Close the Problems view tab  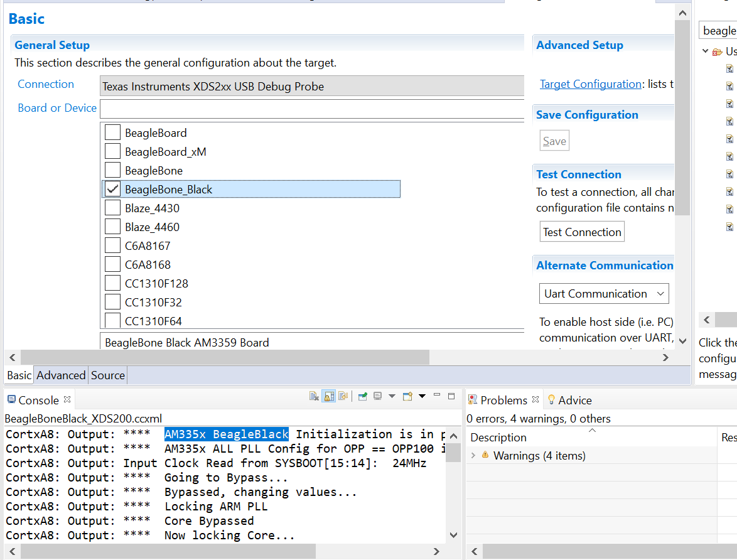[535, 399]
